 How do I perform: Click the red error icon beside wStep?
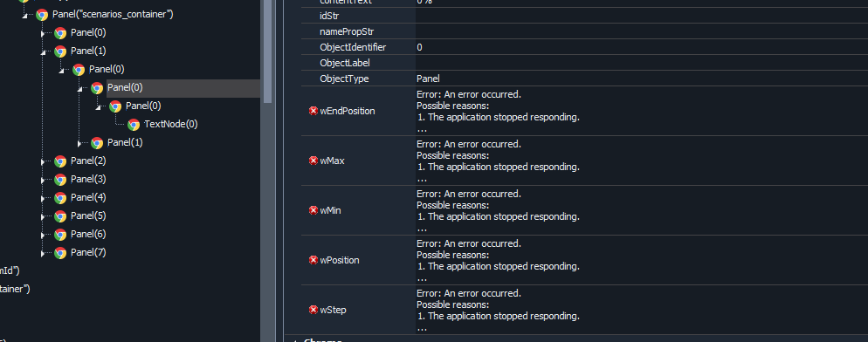pyautogui.click(x=313, y=310)
